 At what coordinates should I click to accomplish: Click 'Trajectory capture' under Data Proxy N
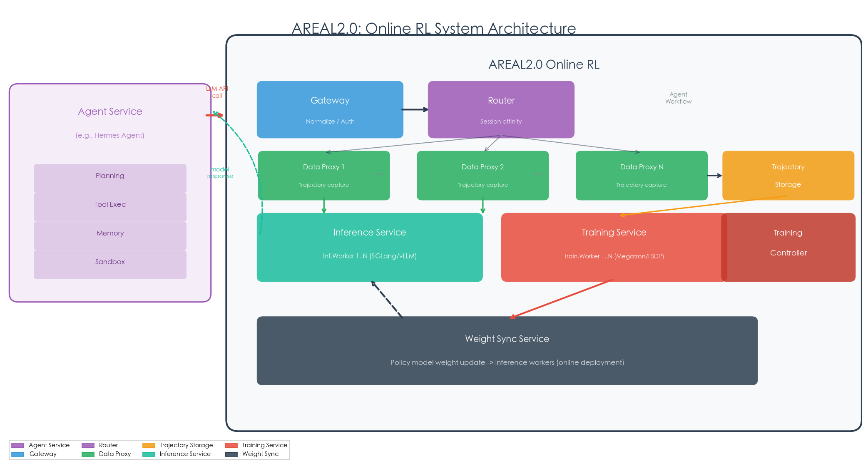click(x=642, y=185)
